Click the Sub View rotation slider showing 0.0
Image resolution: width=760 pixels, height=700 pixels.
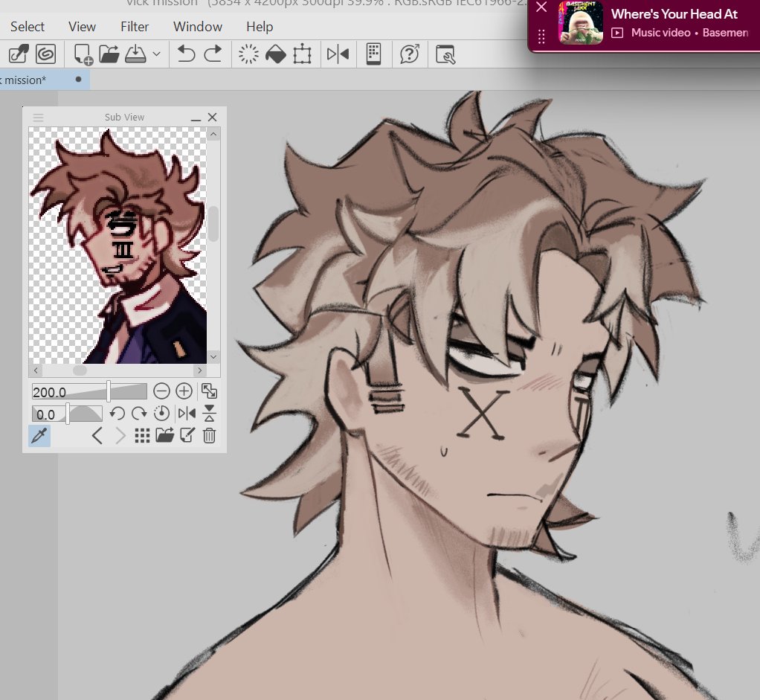67,414
